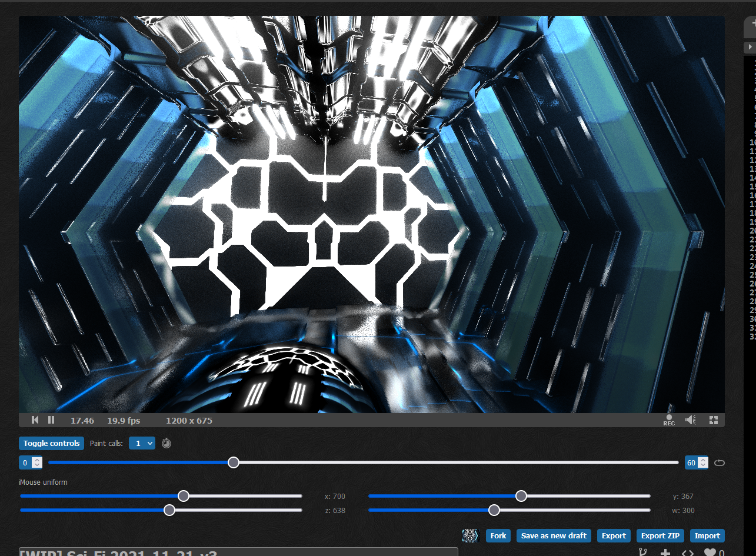
Task: Reset shader time to start
Action: tap(35, 420)
